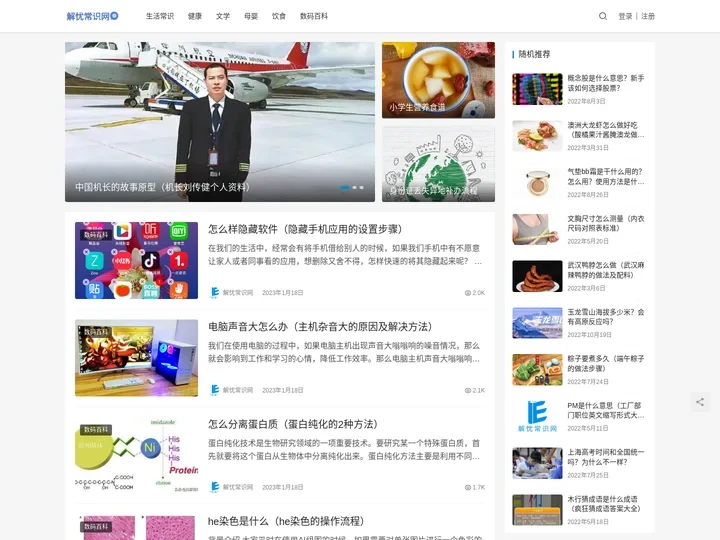Click idiom game thumbnail for 木行猜成语
The image size is (720, 540).
pos(537,510)
